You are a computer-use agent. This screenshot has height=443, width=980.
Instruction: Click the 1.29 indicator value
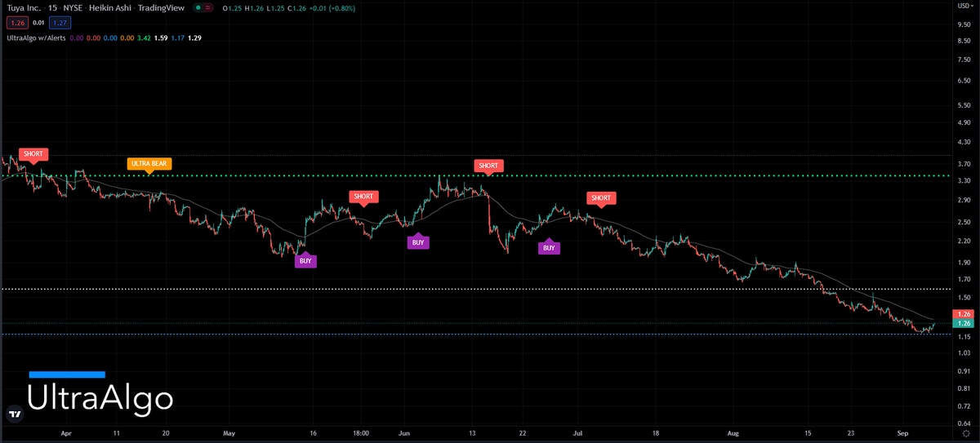coord(194,38)
